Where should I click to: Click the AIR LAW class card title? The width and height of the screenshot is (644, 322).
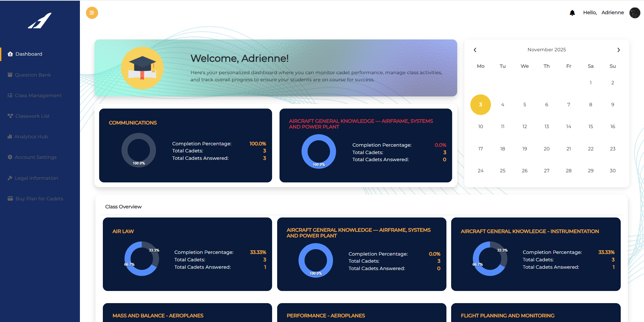pyautogui.click(x=123, y=231)
